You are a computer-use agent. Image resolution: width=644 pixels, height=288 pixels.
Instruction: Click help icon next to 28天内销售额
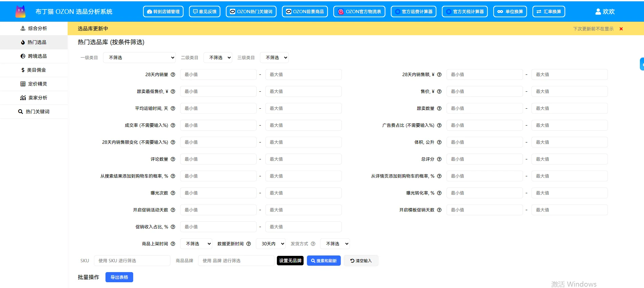[439, 74]
